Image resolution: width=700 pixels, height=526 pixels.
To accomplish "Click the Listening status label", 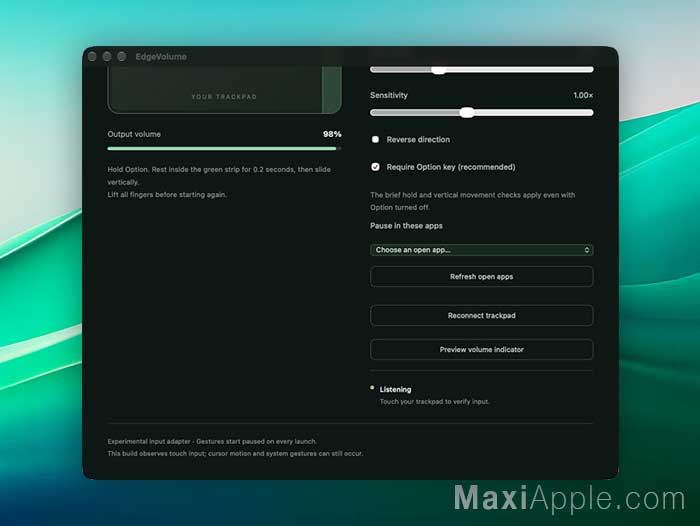I will click(395, 389).
